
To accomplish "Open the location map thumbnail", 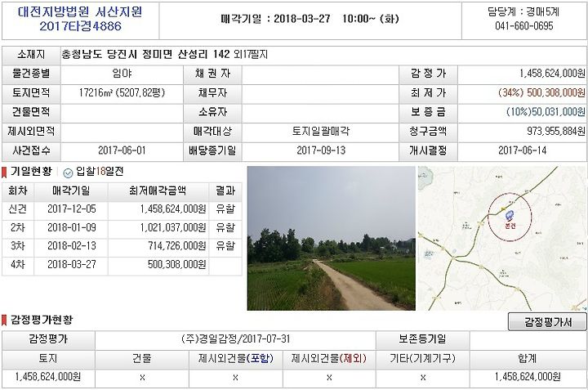I will pos(502,239).
